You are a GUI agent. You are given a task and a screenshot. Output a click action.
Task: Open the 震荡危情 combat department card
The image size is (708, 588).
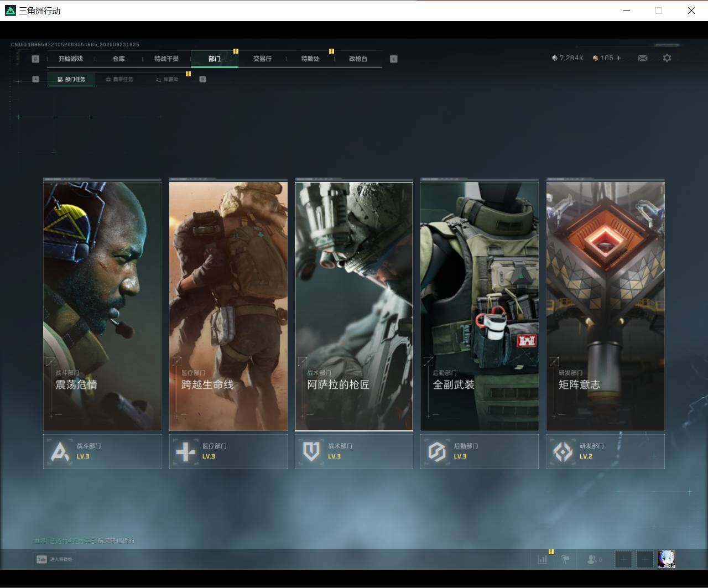pyautogui.click(x=102, y=306)
